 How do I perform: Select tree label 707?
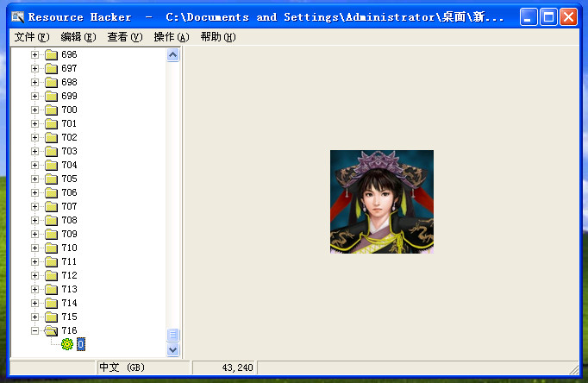(69, 207)
